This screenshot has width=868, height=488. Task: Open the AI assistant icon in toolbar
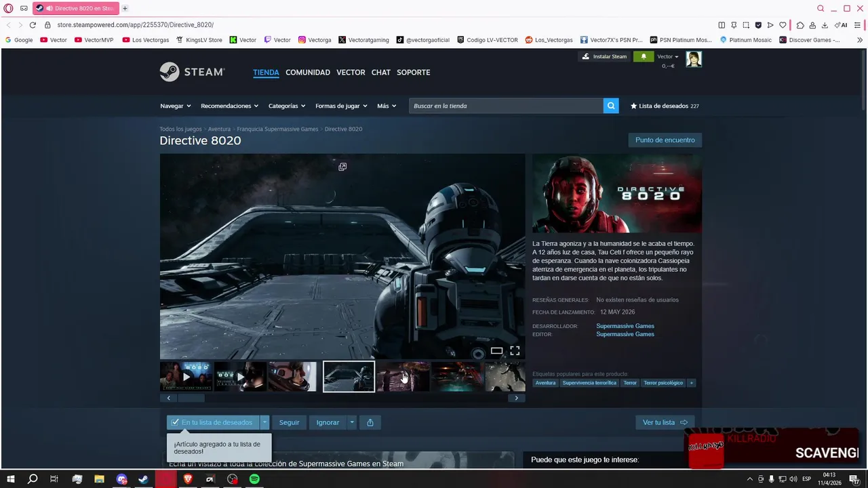[x=841, y=25]
